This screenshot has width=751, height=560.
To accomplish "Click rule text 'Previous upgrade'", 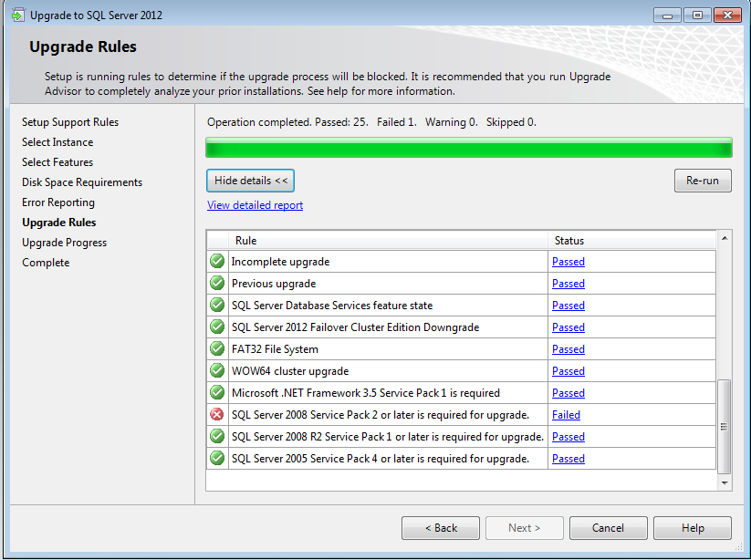I will [x=274, y=284].
